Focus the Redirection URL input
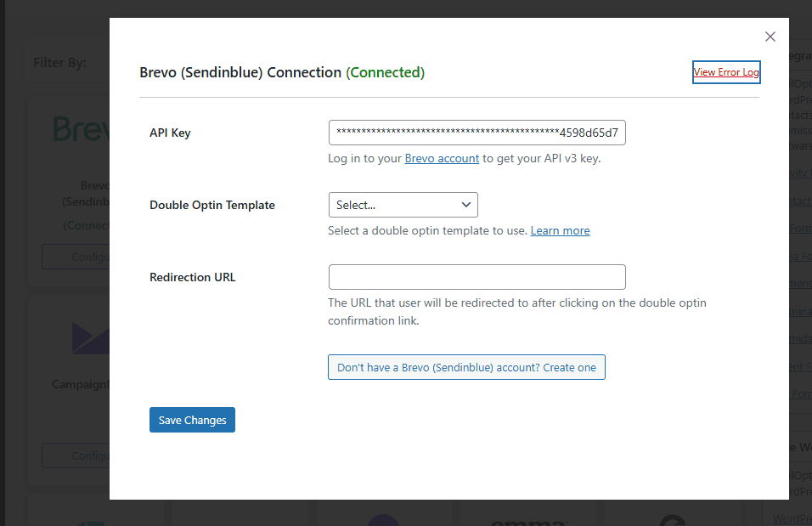The height and width of the screenshot is (526, 812). pos(477,277)
